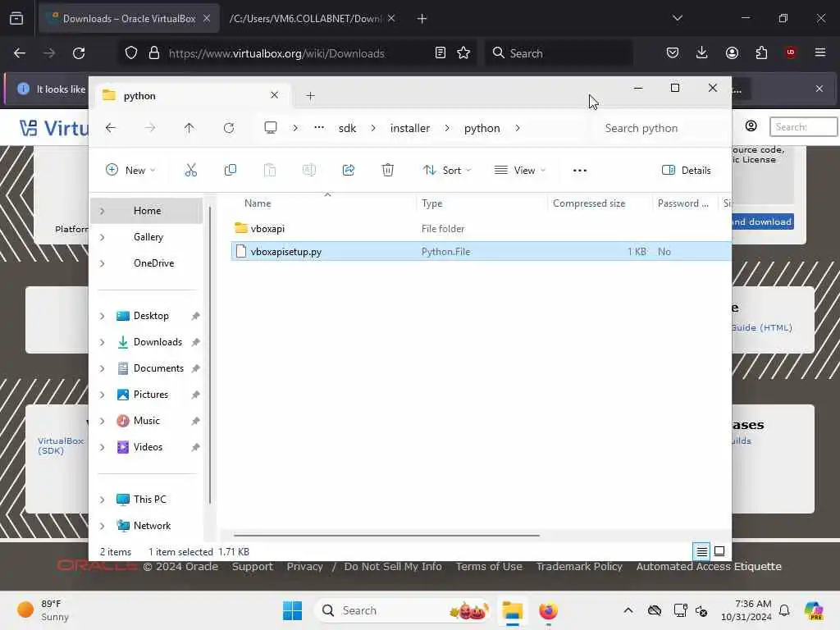
Task: Toggle Firefox reader view icon
Action: [x=441, y=53]
